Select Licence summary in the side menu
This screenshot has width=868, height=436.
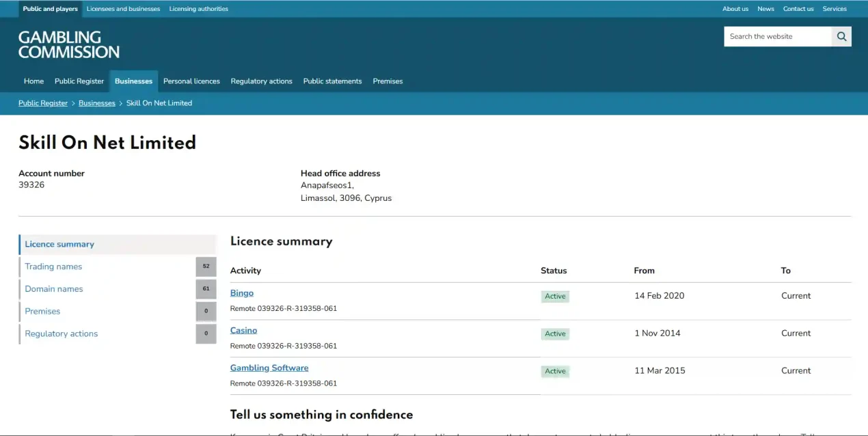(118, 245)
